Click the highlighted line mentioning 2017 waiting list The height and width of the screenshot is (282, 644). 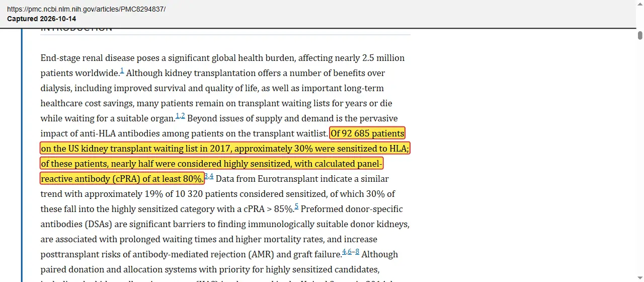point(225,149)
